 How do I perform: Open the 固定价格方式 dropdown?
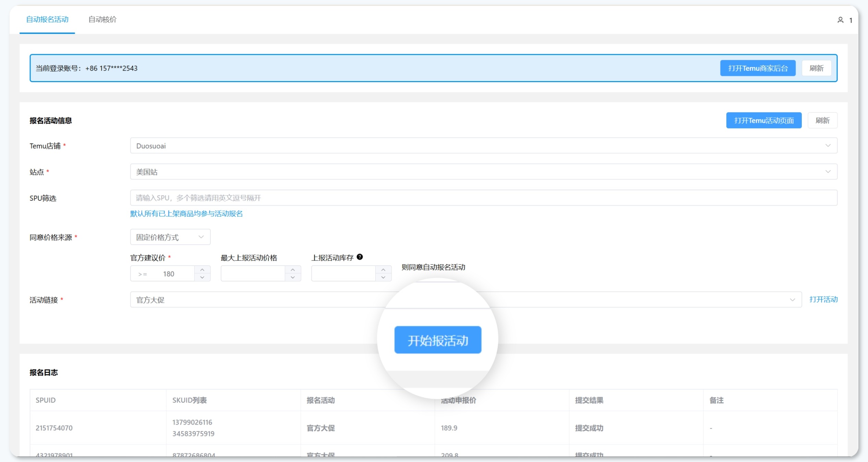click(170, 237)
